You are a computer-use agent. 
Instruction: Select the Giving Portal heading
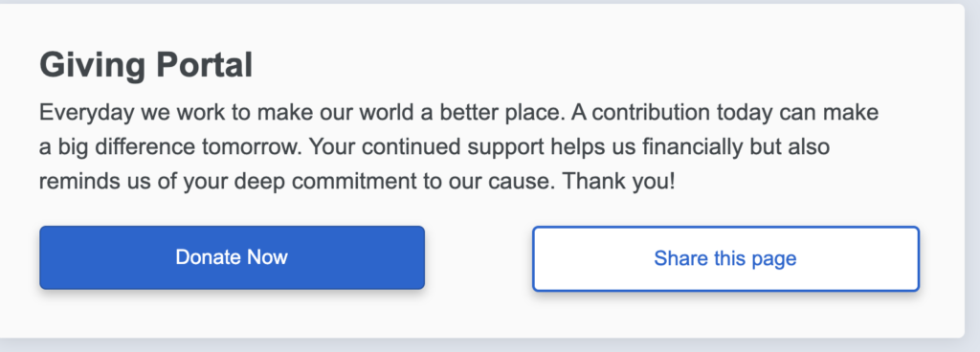click(x=146, y=65)
